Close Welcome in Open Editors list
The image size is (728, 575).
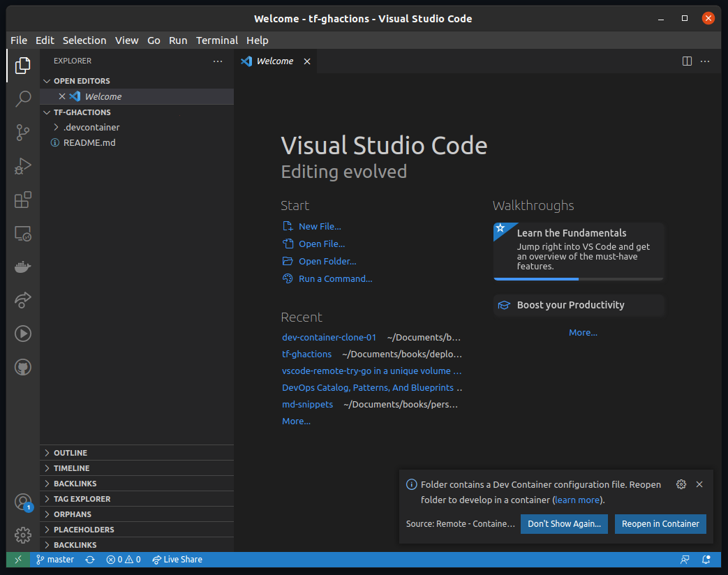click(x=61, y=96)
